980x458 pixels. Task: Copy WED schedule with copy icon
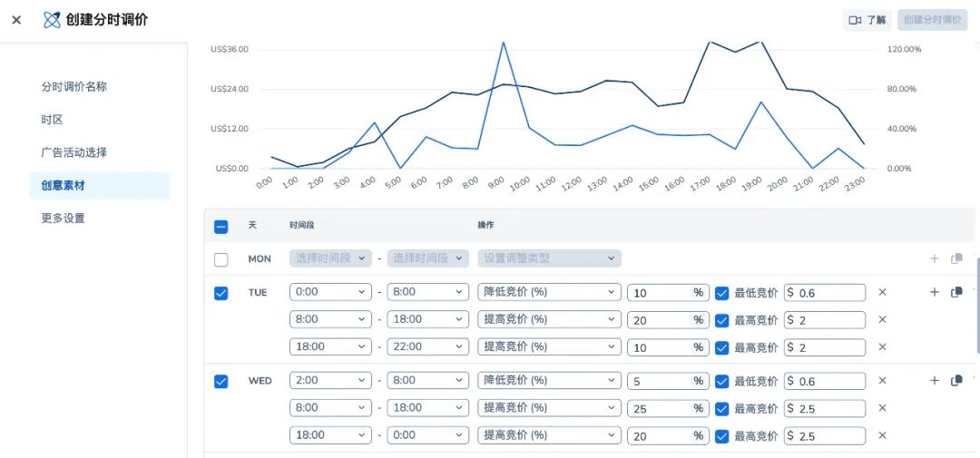(x=957, y=381)
